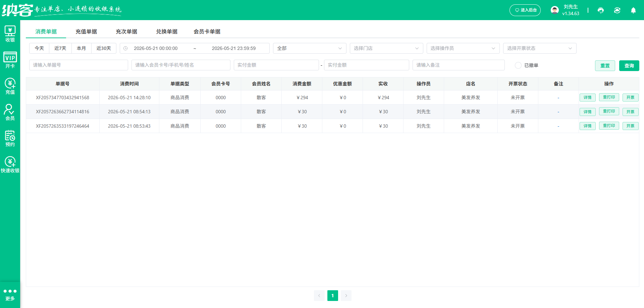This screenshot has width=644, height=308.
Task: Click the customer service headset icon
Action: pyautogui.click(x=601, y=10)
